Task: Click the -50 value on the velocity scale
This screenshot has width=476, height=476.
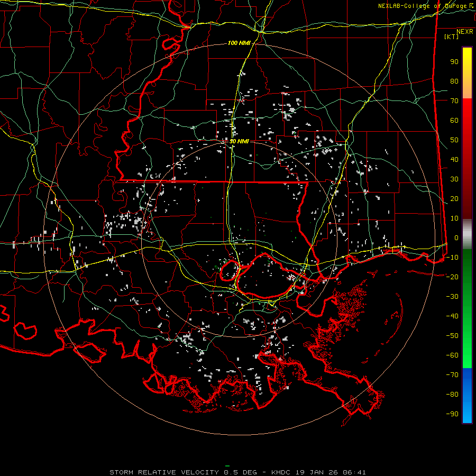Action: coord(452,336)
